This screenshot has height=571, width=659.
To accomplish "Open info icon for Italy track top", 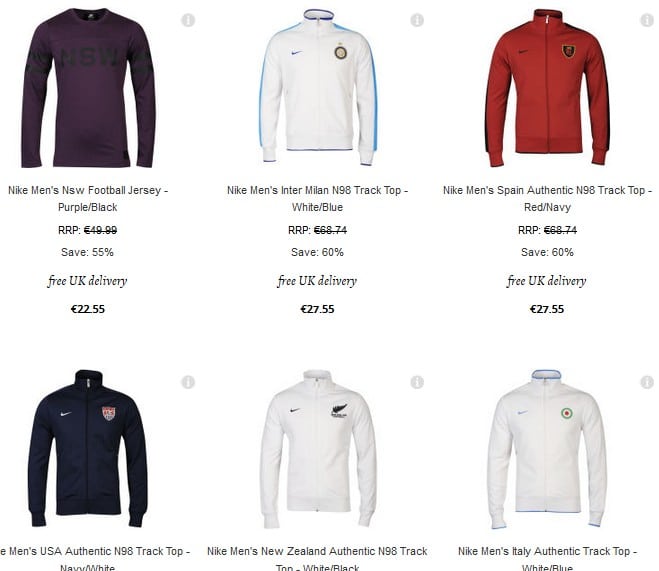I will 647,382.
